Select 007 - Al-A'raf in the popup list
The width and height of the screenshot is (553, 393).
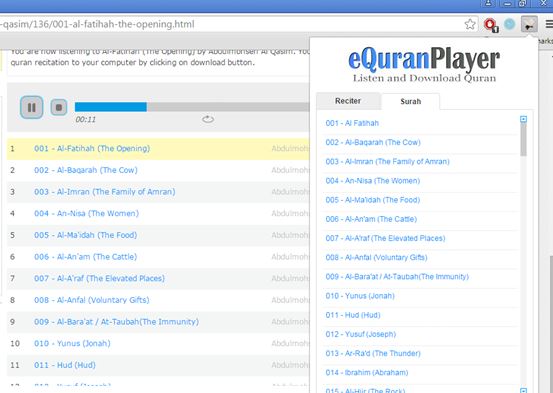tap(385, 238)
